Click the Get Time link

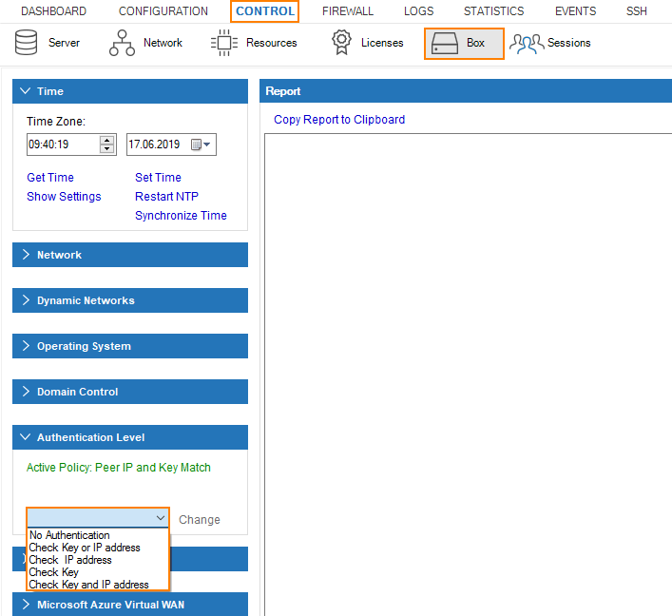tap(50, 178)
